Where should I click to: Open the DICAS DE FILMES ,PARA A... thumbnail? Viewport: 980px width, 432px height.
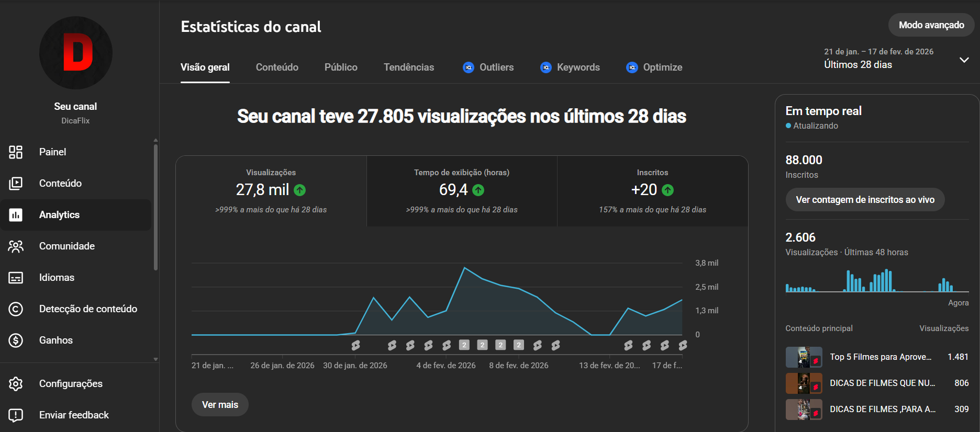coord(804,410)
